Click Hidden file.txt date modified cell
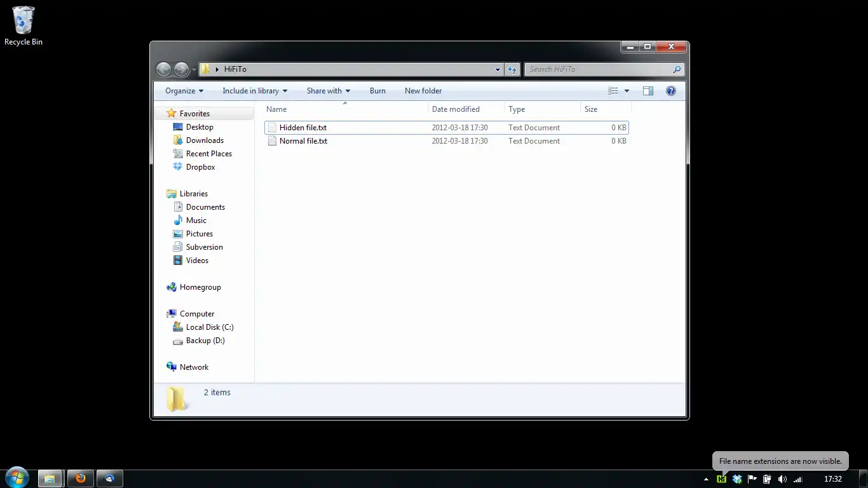The width and height of the screenshot is (868, 488). 459,128
